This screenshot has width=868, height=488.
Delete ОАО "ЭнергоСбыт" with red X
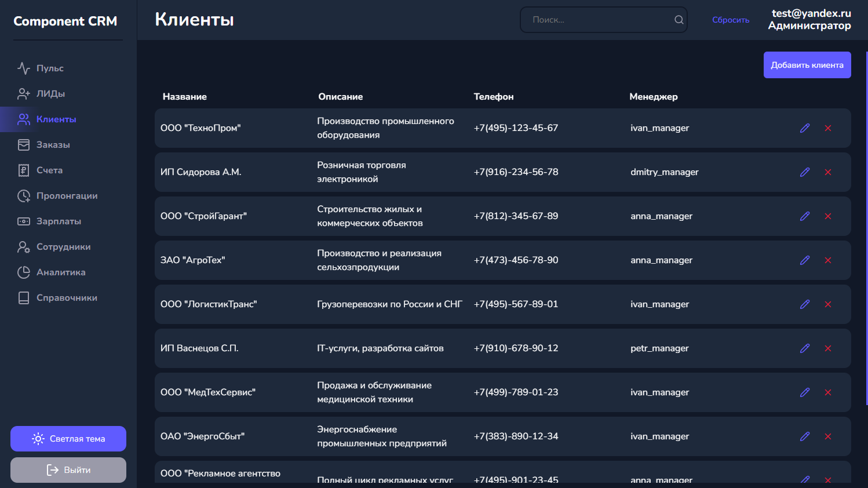pyautogui.click(x=828, y=436)
